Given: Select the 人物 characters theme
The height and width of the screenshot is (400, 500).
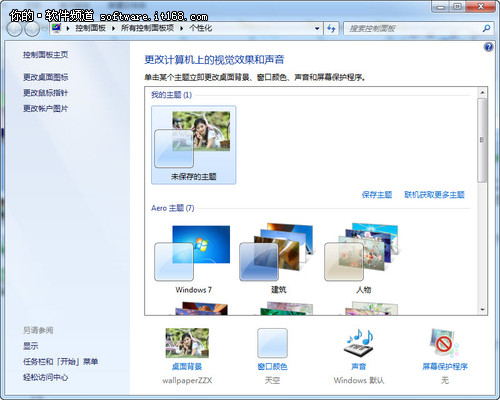Looking at the screenshot, I should 363,259.
